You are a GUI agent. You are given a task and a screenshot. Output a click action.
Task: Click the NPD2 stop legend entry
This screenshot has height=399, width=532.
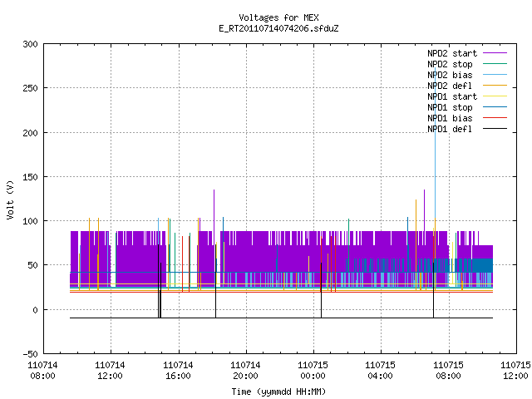[x=450, y=64]
